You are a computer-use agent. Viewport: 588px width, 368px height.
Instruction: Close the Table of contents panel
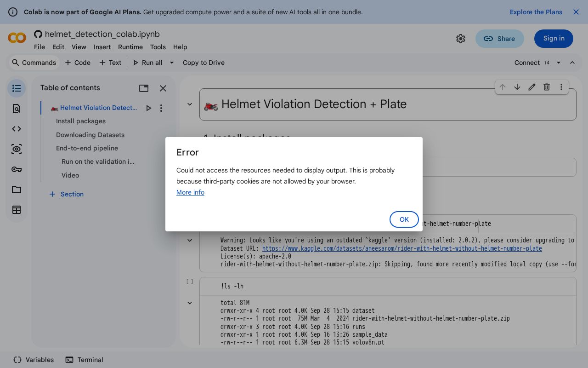pyautogui.click(x=163, y=88)
